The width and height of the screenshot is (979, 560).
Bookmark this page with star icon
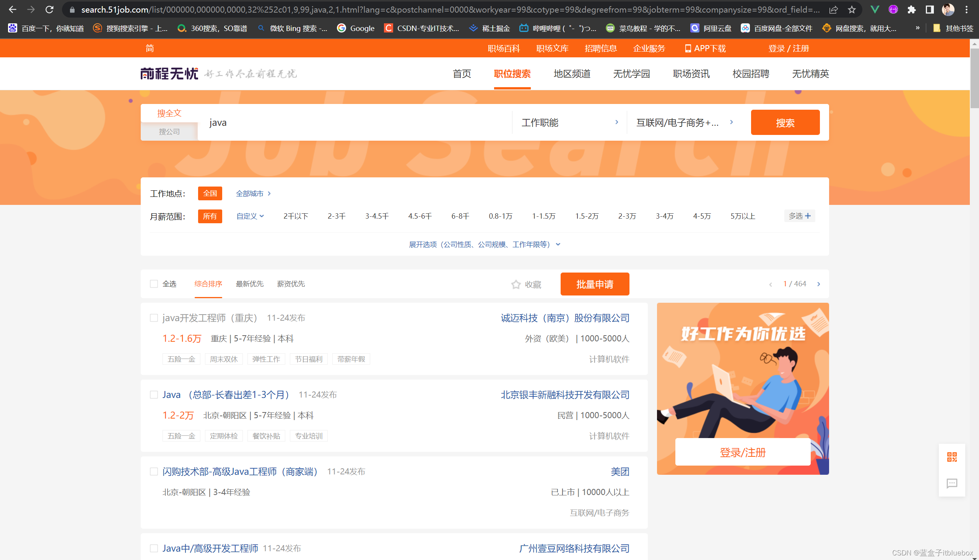[851, 10]
